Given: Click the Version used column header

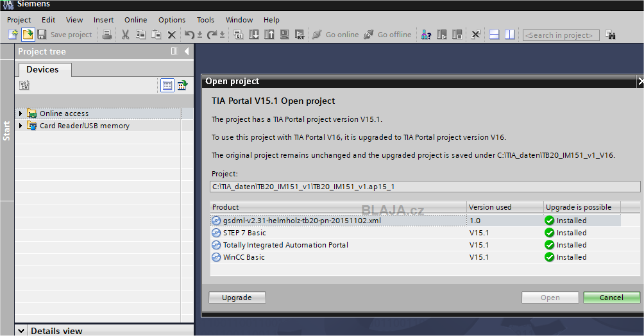Looking at the screenshot, I should click(505, 207).
